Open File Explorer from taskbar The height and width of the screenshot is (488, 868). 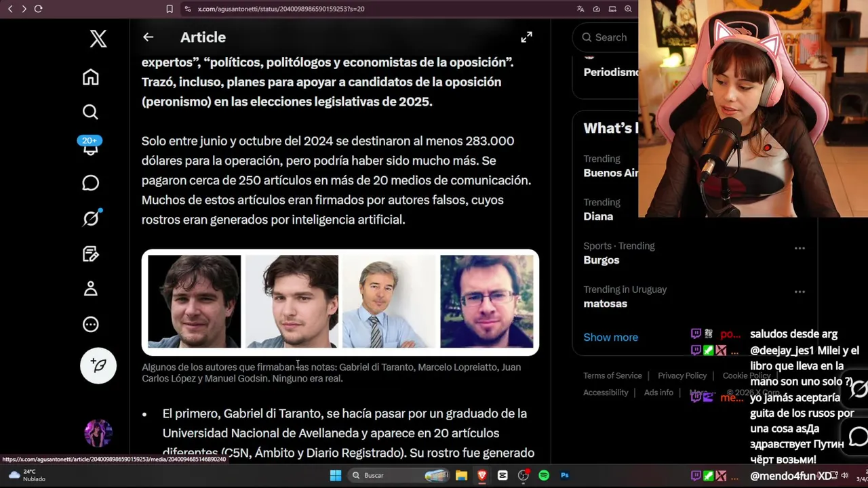(461, 475)
